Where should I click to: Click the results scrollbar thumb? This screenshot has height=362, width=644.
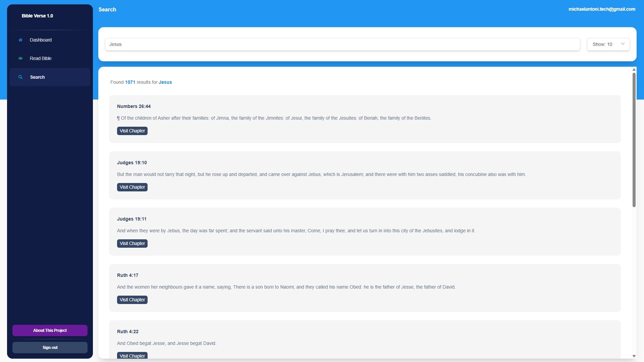pos(634,140)
